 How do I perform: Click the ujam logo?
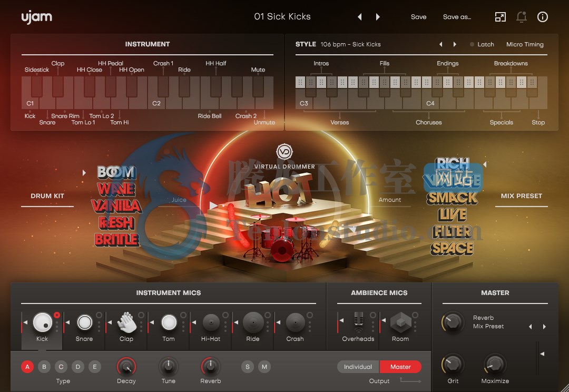coord(37,17)
